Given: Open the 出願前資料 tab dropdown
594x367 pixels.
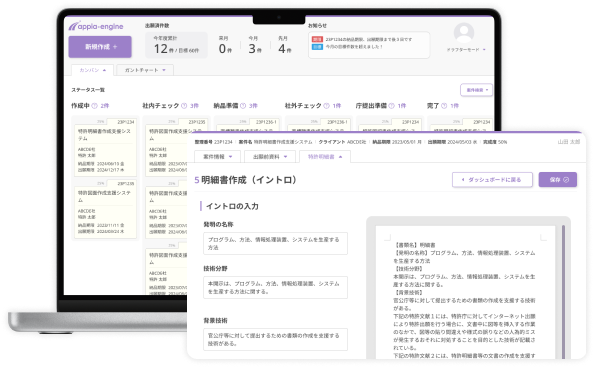Looking at the screenshot, I should click(270, 156).
